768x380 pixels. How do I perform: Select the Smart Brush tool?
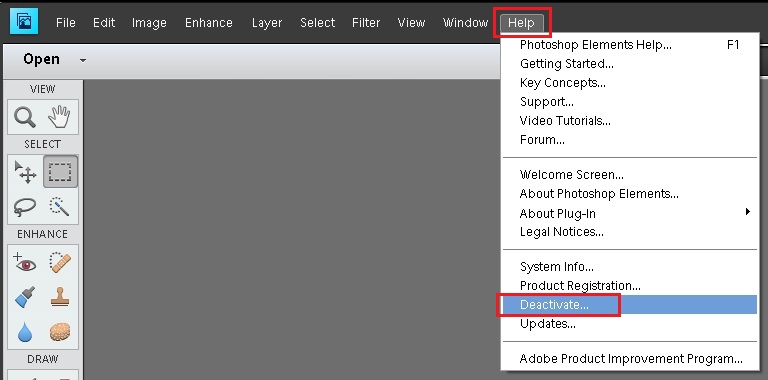(25, 297)
